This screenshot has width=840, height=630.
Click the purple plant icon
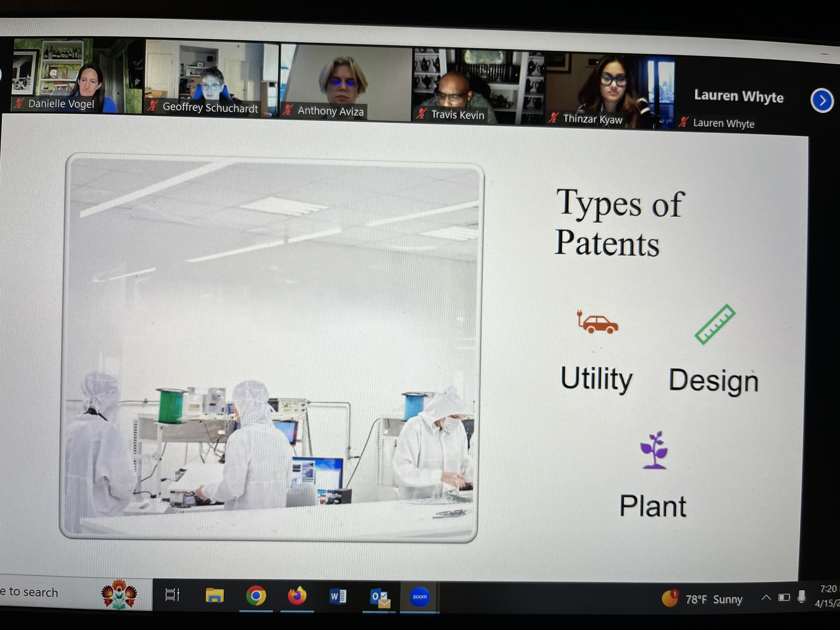click(x=654, y=450)
